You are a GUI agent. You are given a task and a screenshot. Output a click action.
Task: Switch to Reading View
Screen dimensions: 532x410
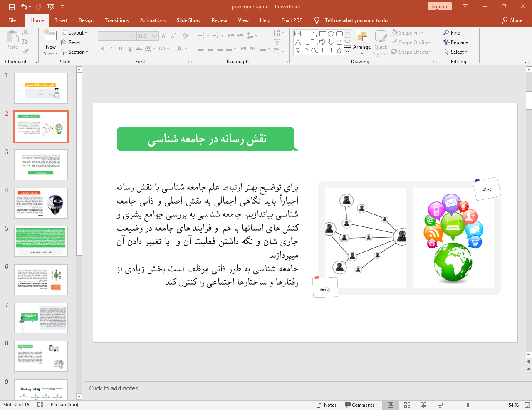pos(424,405)
